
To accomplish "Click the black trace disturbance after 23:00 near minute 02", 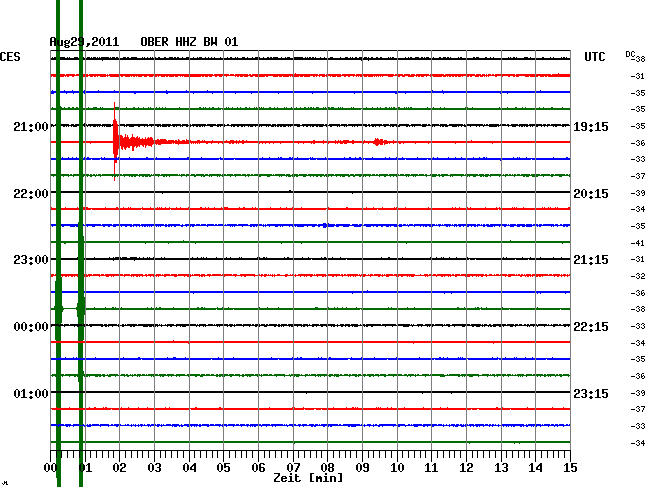I will click(x=124, y=259).
